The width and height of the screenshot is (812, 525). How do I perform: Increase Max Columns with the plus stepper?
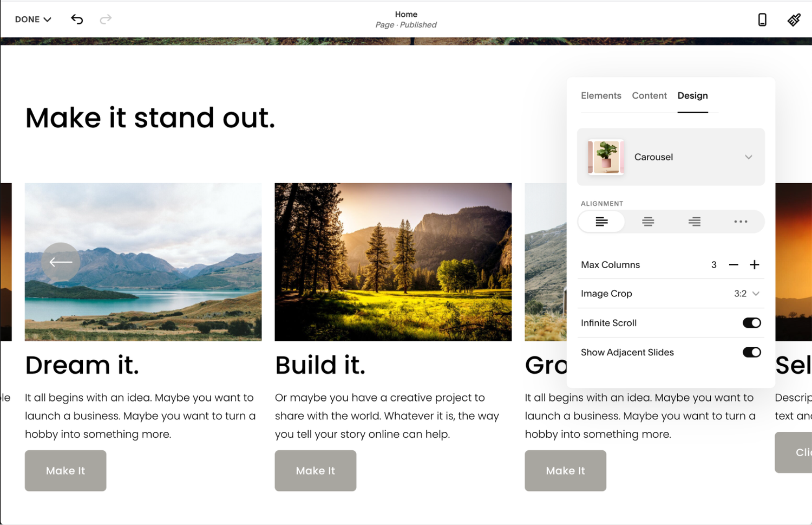coord(754,264)
